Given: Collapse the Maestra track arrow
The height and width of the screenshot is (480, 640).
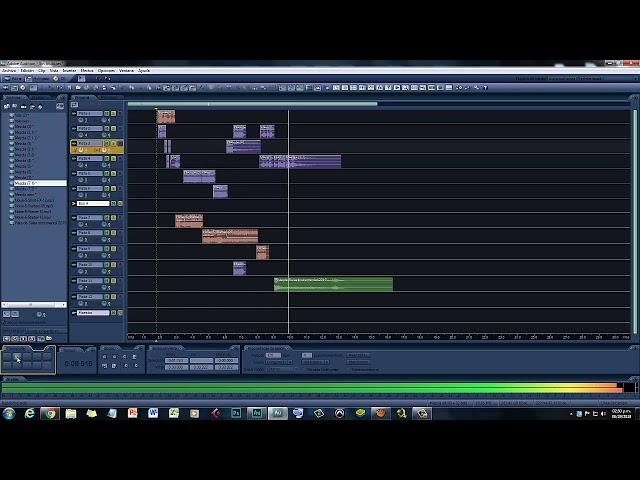Looking at the screenshot, I should point(74,313).
